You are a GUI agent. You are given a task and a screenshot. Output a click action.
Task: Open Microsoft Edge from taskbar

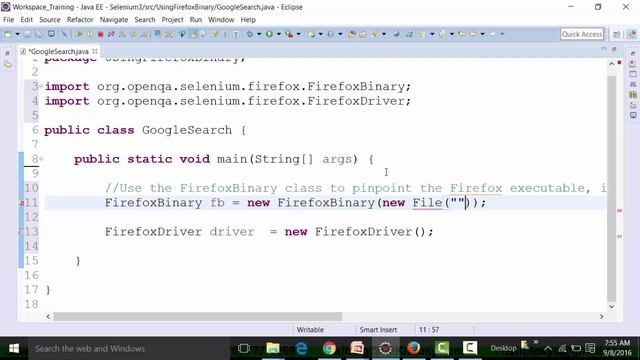[x=301, y=348]
